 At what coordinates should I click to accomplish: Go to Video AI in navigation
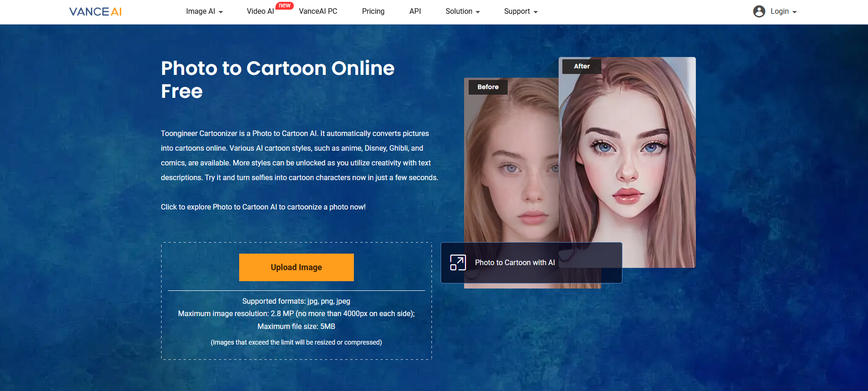(x=260, y=11)
